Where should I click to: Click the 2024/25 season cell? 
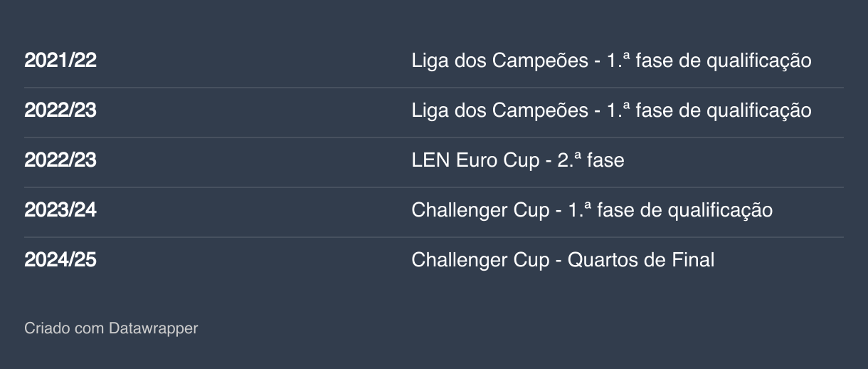coord(60,260)
